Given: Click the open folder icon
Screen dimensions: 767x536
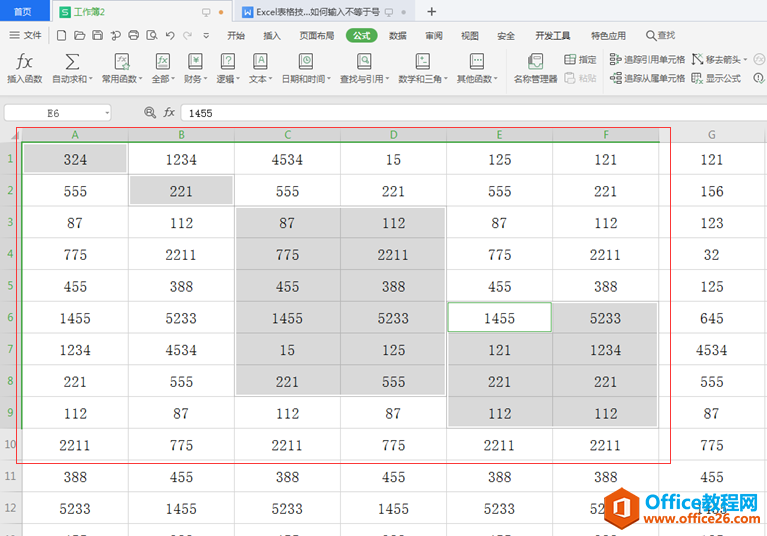Looking at the screenshot, I should [79, 35].
